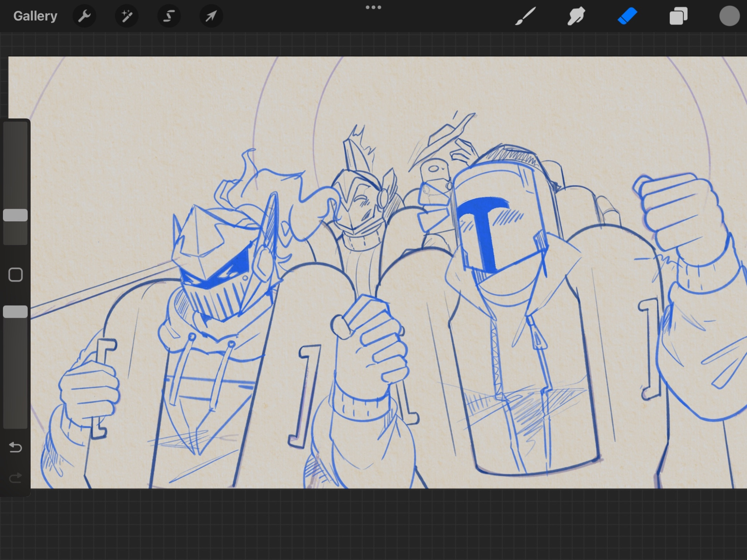Open the Adjustments magic wand menu

click(x=127, y=16)
